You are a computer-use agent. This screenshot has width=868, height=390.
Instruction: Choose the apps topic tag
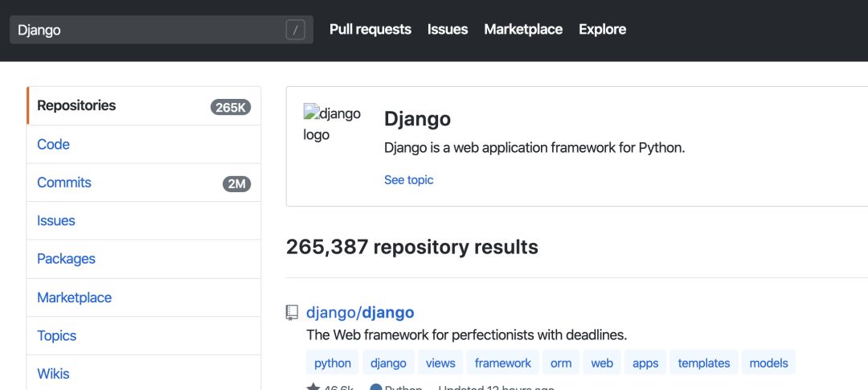pyautogui.click(x=645, y=363)
